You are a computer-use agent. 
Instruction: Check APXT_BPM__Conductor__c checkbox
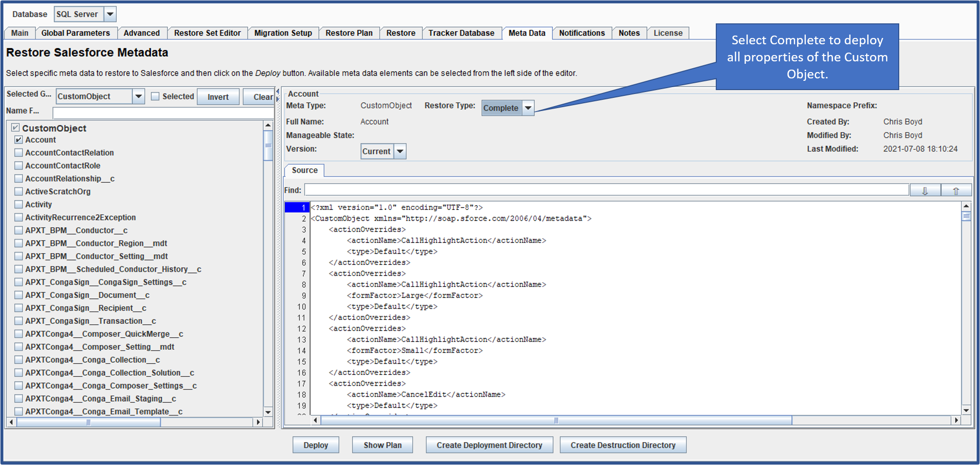point(18,230)
